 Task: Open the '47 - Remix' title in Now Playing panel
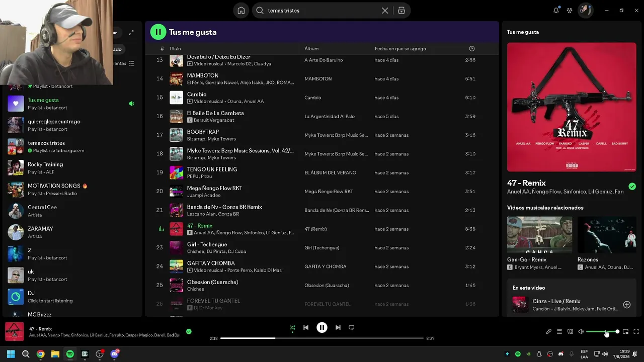(x=526, y=183)
